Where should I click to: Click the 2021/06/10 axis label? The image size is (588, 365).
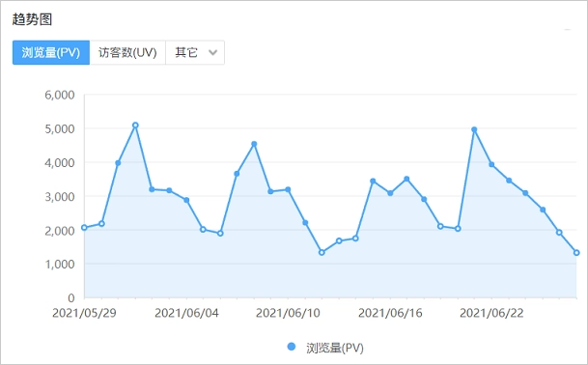pos(288,313)
